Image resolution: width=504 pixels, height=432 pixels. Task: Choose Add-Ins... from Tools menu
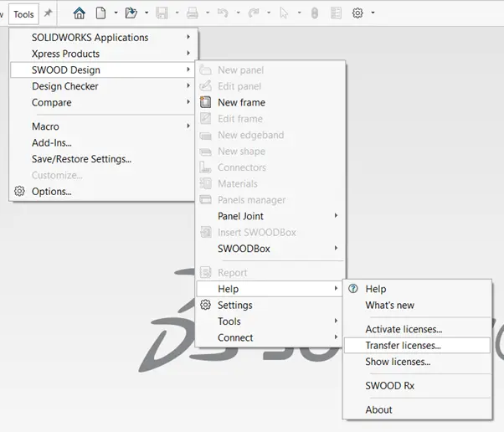(102, 142)
